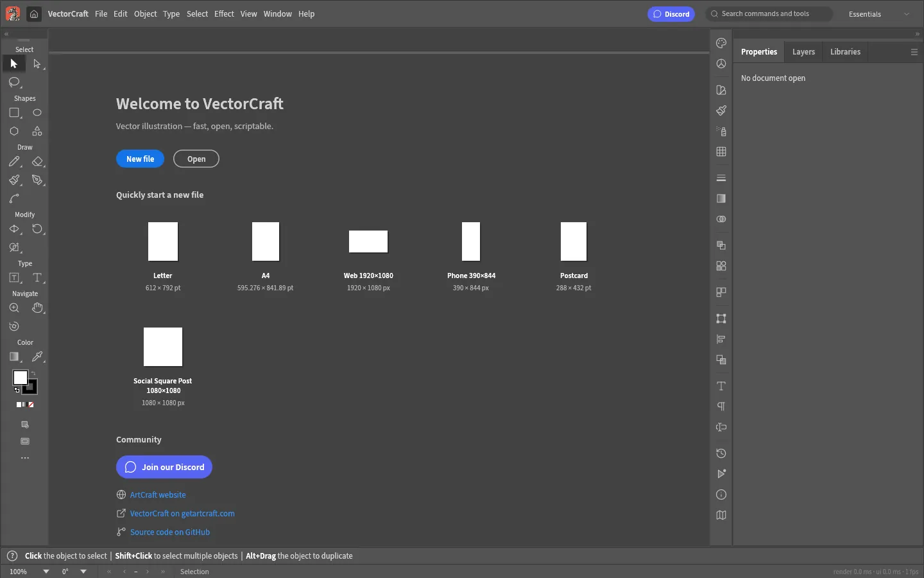The image size is (924, 578).
Task: Click the black stroke color swatch
Action: (x=31, y=387)
